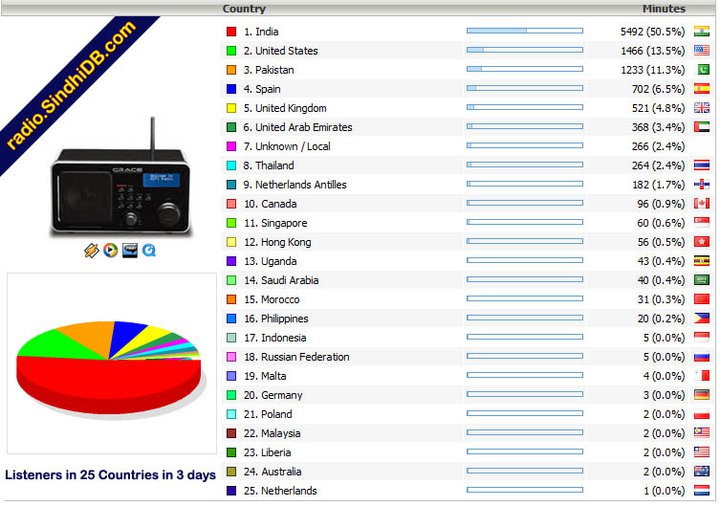
Task: Open stream with the Winamp icon
Action: tap(92, 250)
